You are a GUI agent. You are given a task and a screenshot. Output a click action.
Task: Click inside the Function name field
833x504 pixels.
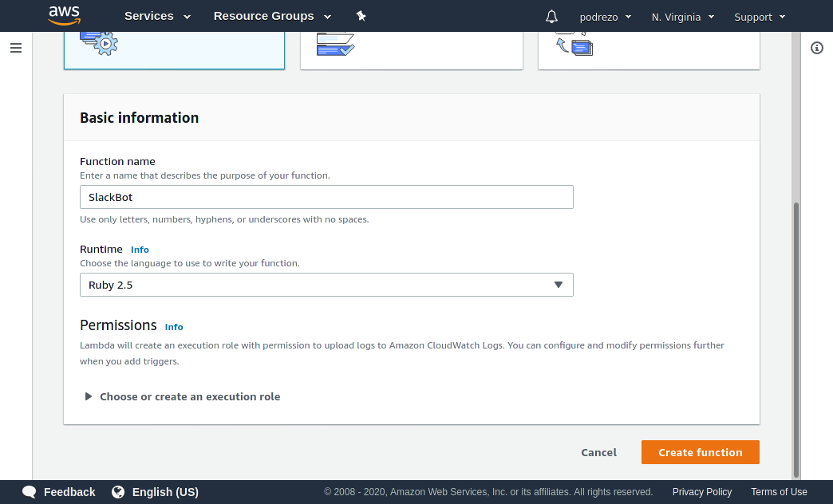(x=326, y=197)
